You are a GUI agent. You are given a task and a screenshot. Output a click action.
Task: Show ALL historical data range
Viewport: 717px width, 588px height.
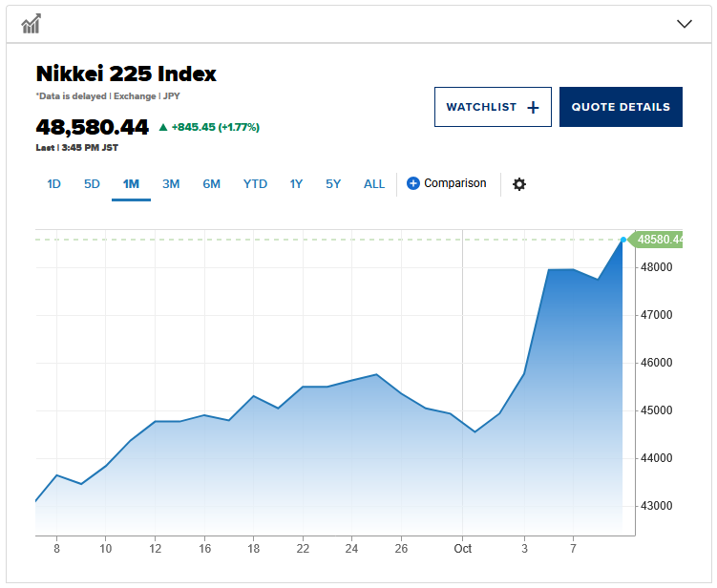point(374,184)
